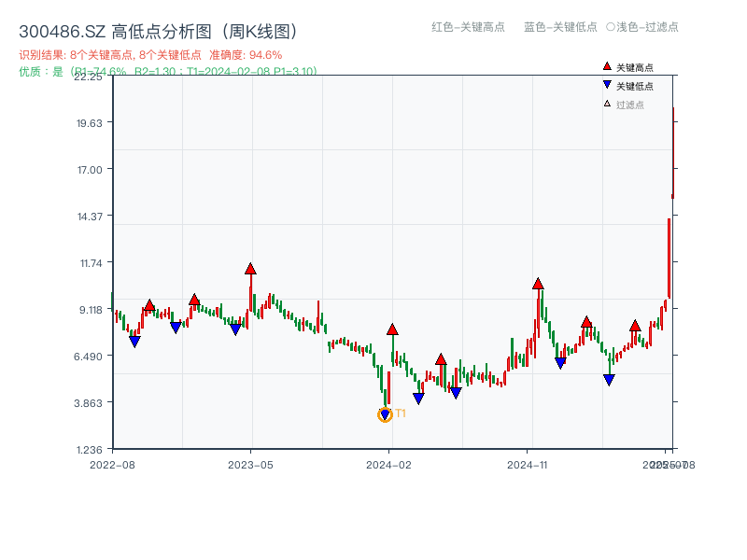Click the 蓝色-关键低点 header text
The width and height of the screenshot is (747, 560).
click(x=560, y=27)
